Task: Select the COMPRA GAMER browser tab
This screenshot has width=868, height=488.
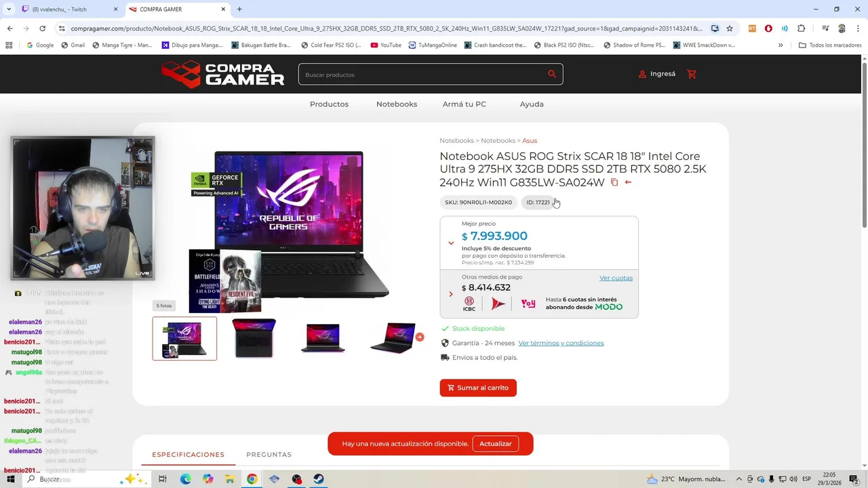Action: click(x=176, y=9)
